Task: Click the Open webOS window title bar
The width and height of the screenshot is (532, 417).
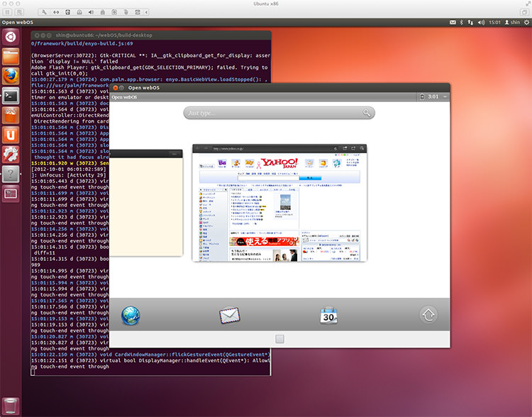Action: click(x=280, y=87)
